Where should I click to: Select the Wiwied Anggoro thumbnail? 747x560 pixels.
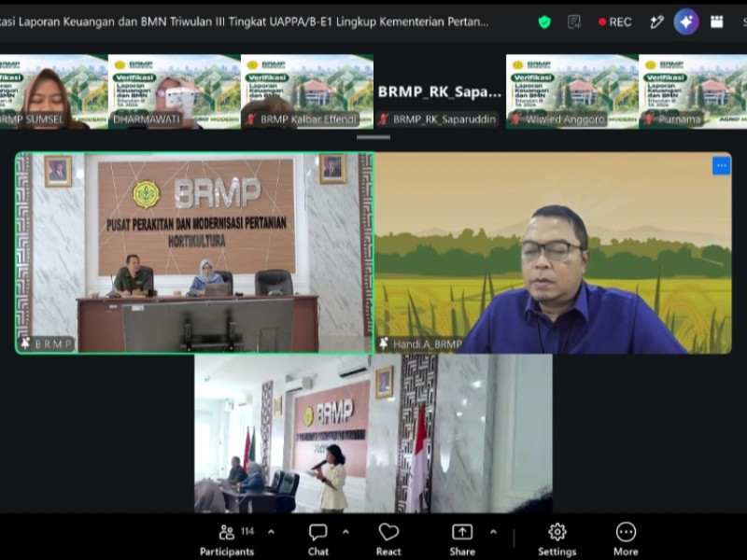(x=572, y=91)
